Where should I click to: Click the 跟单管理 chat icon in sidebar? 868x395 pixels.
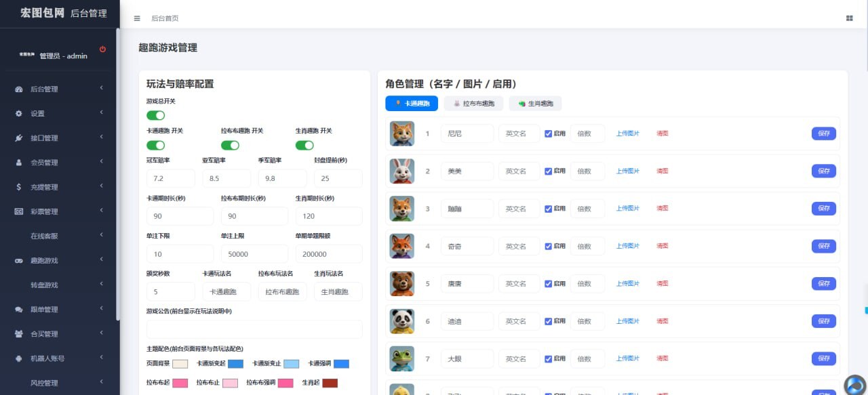[x=19, y=310]
